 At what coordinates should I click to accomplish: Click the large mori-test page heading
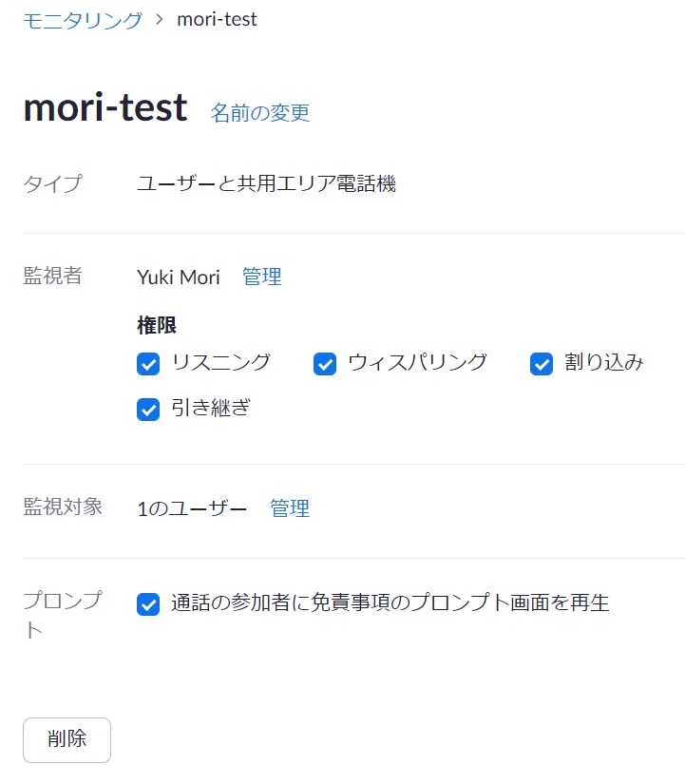tap(105, 108)
